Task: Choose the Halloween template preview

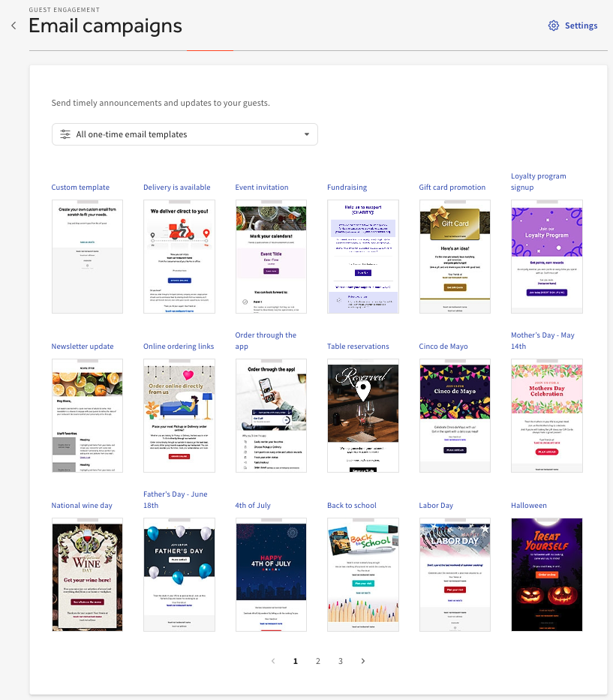Action: tap(547, 575)
